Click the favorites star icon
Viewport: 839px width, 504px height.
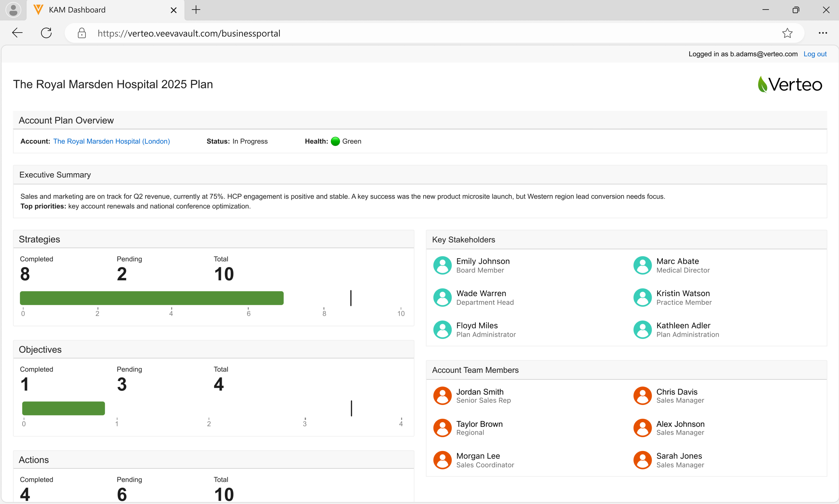coord(787,33)
